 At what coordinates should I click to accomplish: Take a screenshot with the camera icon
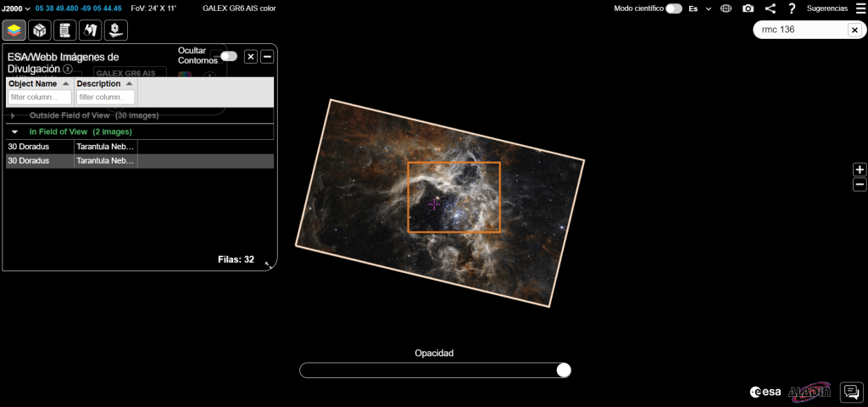[x=748, y=8]
